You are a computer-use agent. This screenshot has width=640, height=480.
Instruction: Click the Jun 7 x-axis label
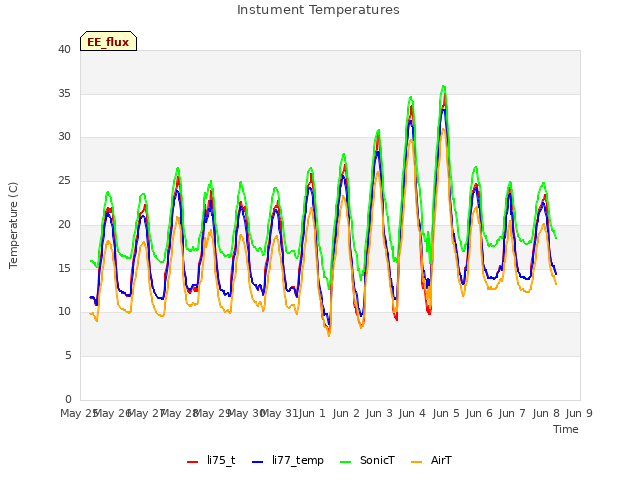512,413
